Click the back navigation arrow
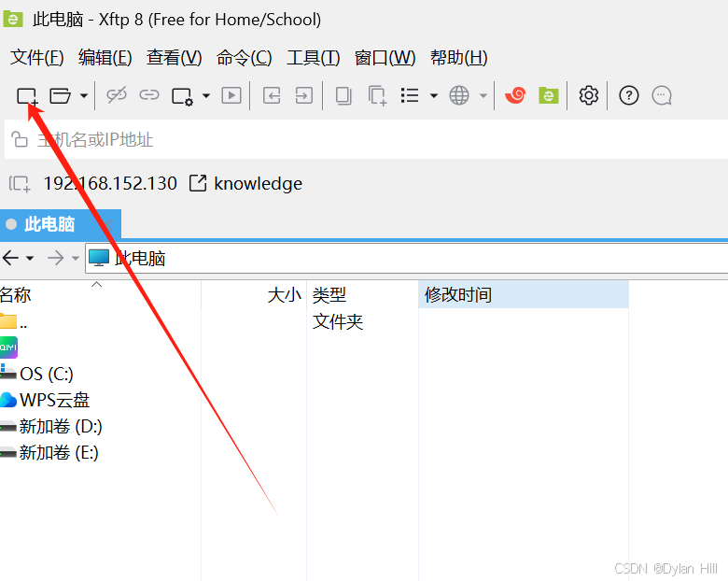Screen dimensions: 728x581 point(10,258)
